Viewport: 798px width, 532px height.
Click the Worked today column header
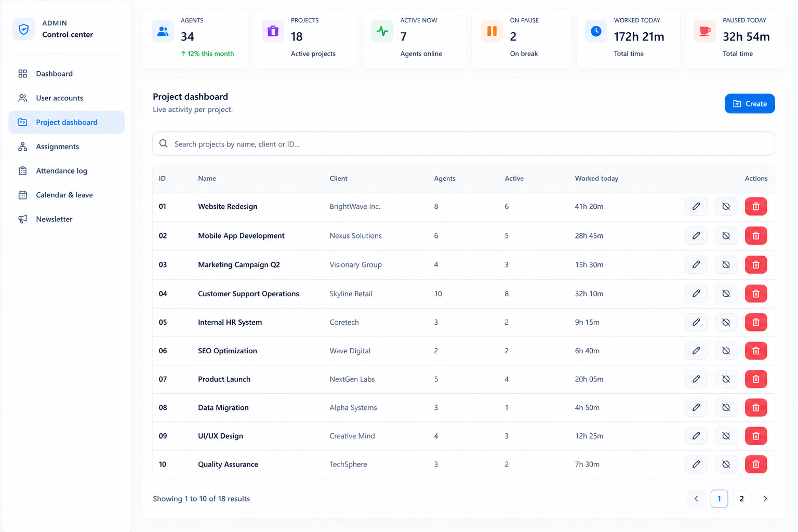click(596, 178)
